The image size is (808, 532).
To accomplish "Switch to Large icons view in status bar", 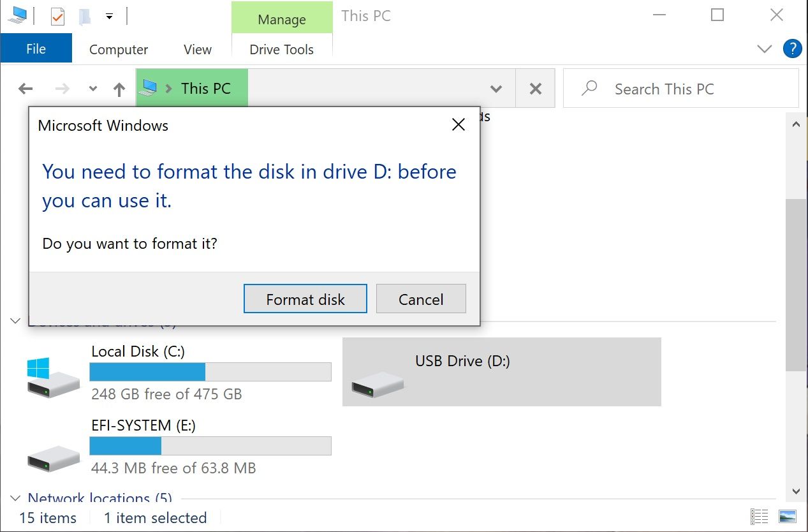I will click(788, 517).
